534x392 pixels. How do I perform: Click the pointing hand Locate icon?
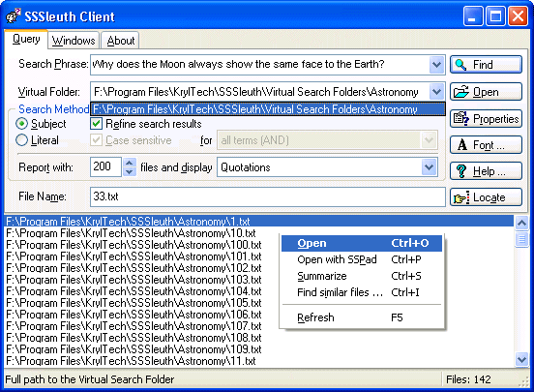pyautogui.click(x=461, y=197)
